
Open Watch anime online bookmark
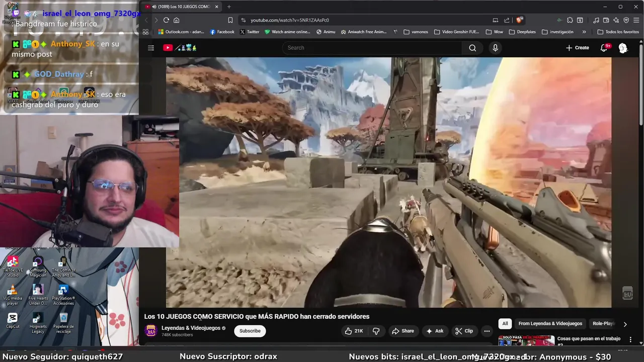coord(287,32)
